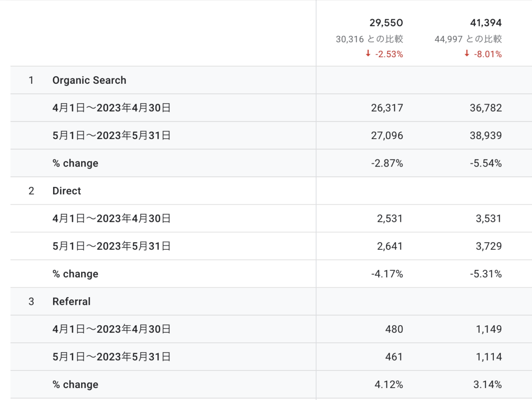This screenshot has height=400, width=532.
Task: Select the 26,317 Organic Search April value
Action: [387, 108]
